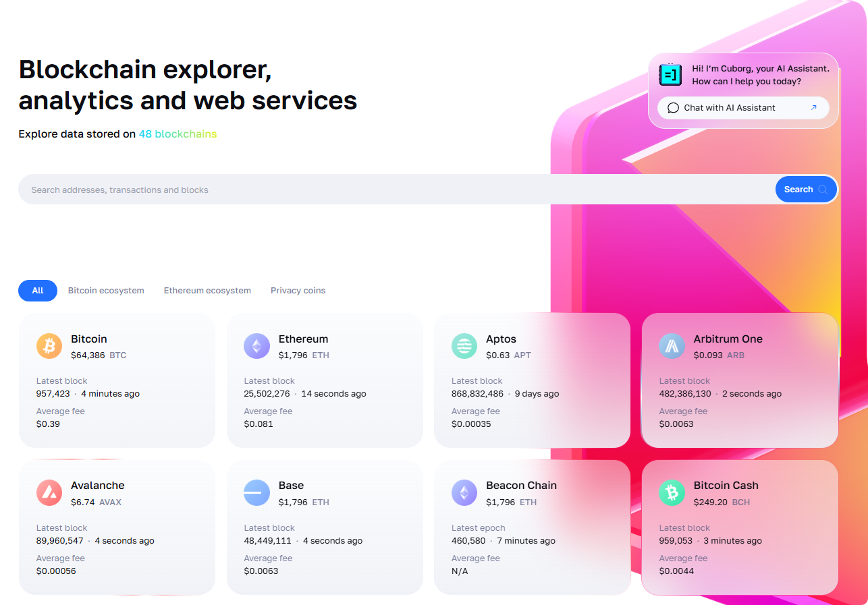The width and height of the screenshot is (868, 605).
Task: Click the Aptos price $0.63
Action: click(498, 355)
